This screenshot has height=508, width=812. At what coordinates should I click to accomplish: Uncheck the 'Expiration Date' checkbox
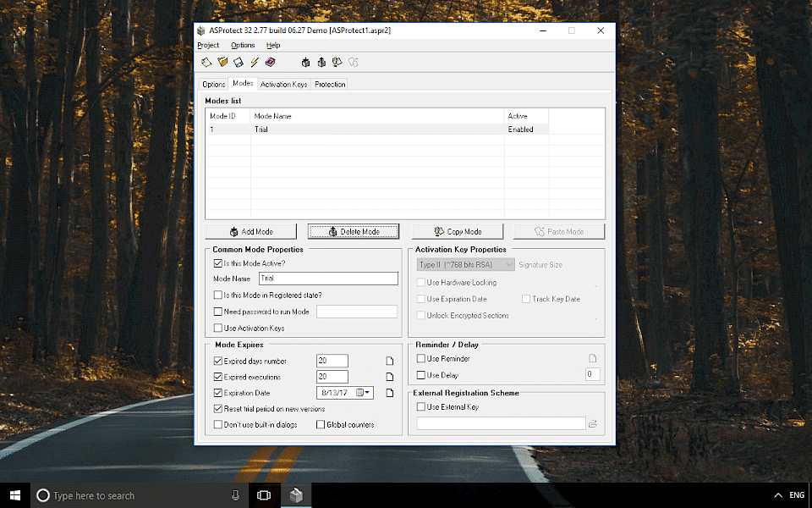218,393
